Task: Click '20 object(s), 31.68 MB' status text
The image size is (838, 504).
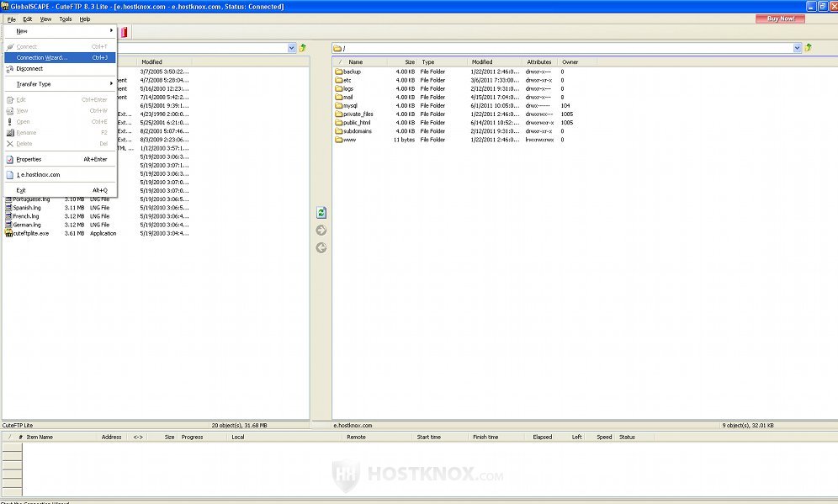Action: pyautogui.click(x=240, y=426)
